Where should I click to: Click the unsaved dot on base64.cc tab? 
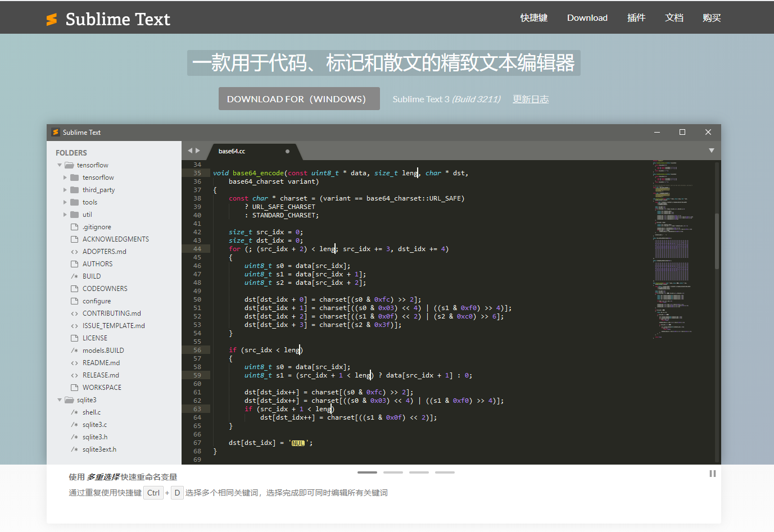287,151
